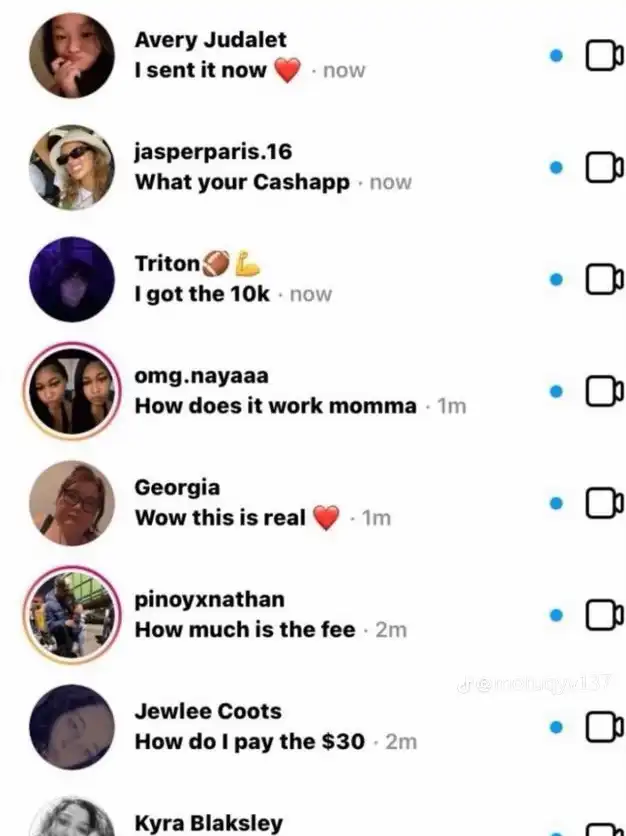Open camera beside Georgia's message

coord(605,503)
